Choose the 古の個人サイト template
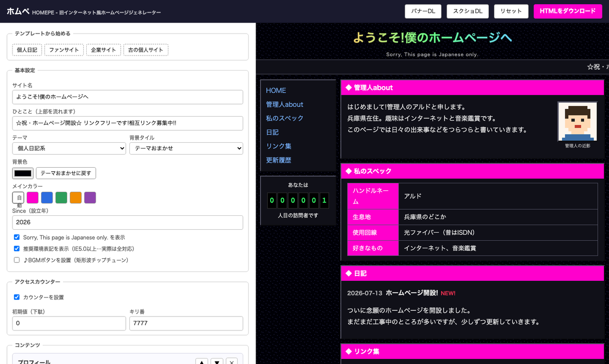Viewport: 609px width, 364px height. [146, 50]
